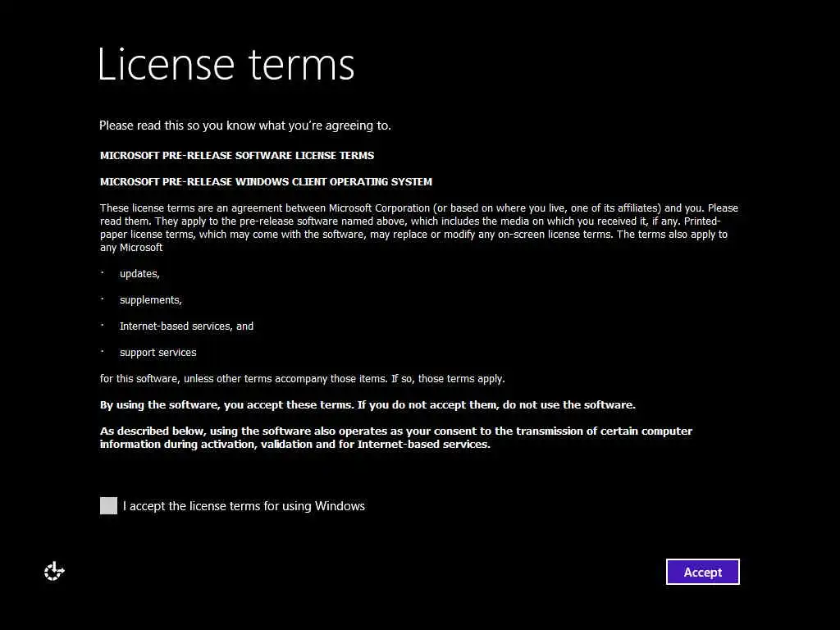Click "These license terms are an agreement" paragraph
Image resolution: width=840 pixels, height=630 pixels.
(x=419, y=228)
